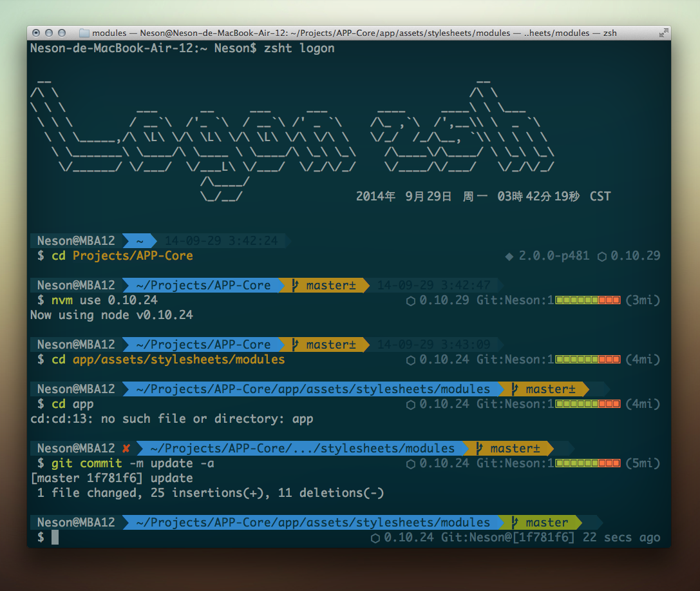This screenshot has height=591, width=700.
Task: Click the red X error marker in the prompt
Action: click(x=126, y=449)
